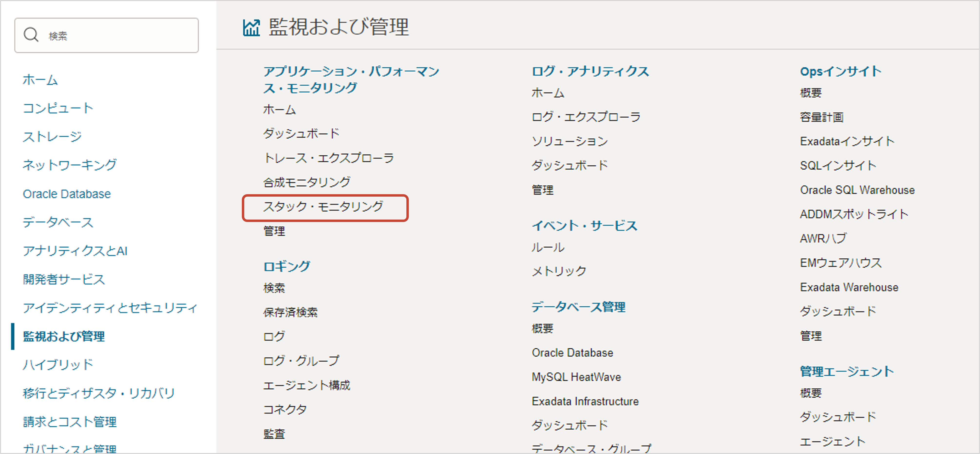Screen dimensions: 980x454
Task: Open Oracle SQL Warehouse link
Action: click(x=857, y=190)
